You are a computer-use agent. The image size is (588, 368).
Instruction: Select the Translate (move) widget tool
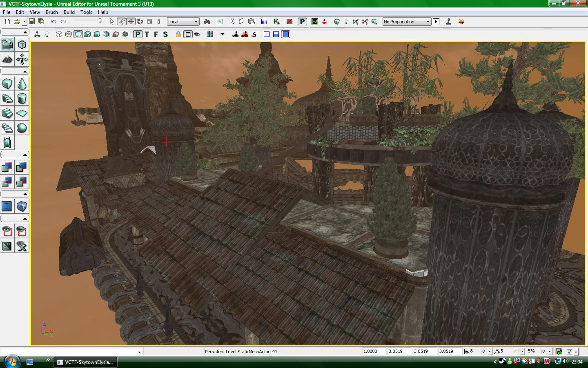point(131,21)
